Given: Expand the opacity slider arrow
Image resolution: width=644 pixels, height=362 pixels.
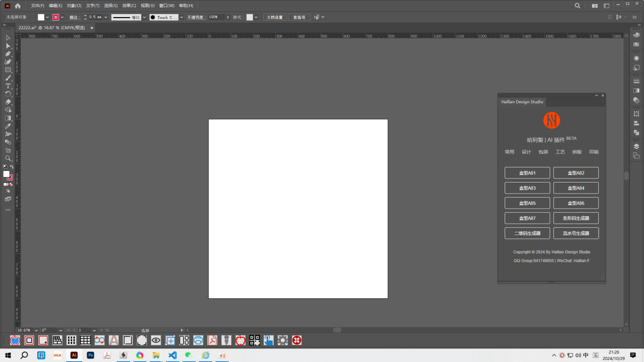Looking at the screenshot, I should pos(228,17).
